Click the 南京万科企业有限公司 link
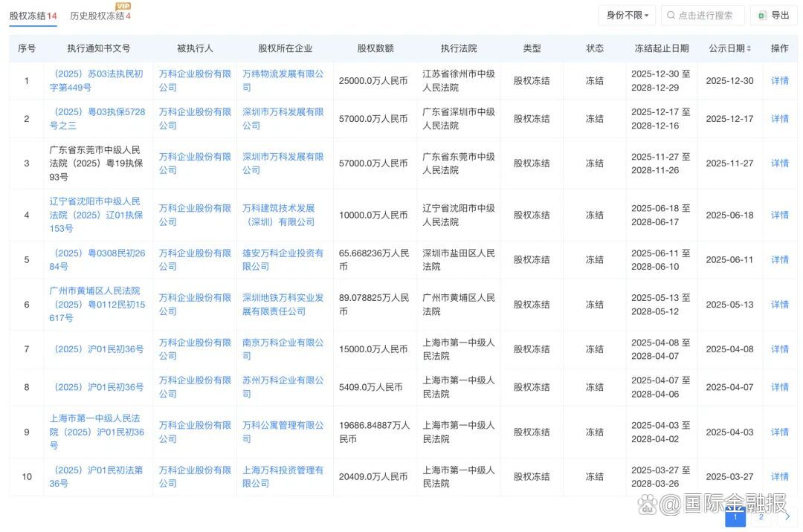Viewport: 803px width, 532px height. tap(283, 348)
